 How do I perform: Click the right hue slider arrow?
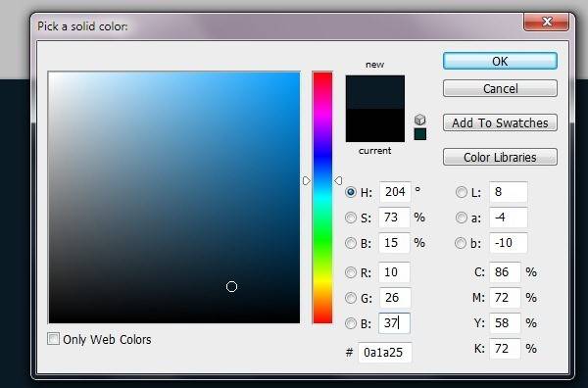point(338,180)
